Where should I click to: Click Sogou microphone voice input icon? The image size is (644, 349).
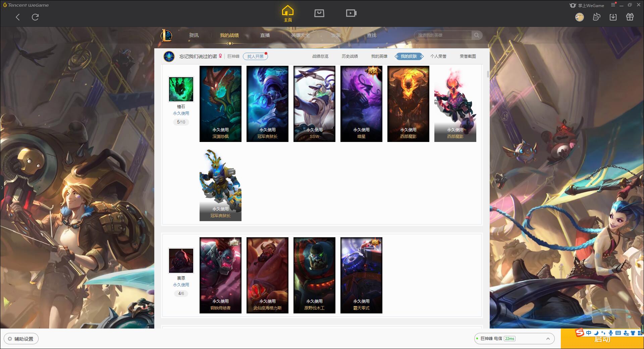click(611, 333)
